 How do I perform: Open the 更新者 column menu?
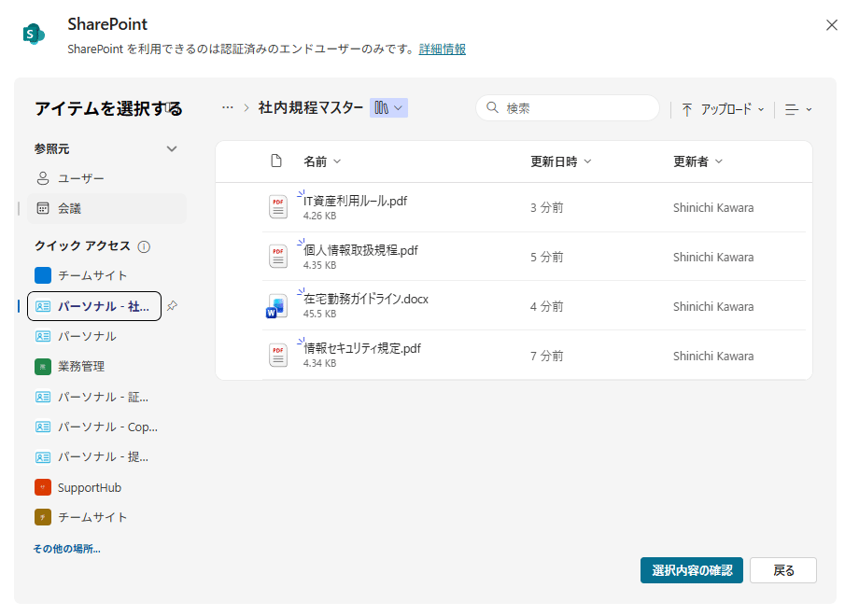point(698,161)
